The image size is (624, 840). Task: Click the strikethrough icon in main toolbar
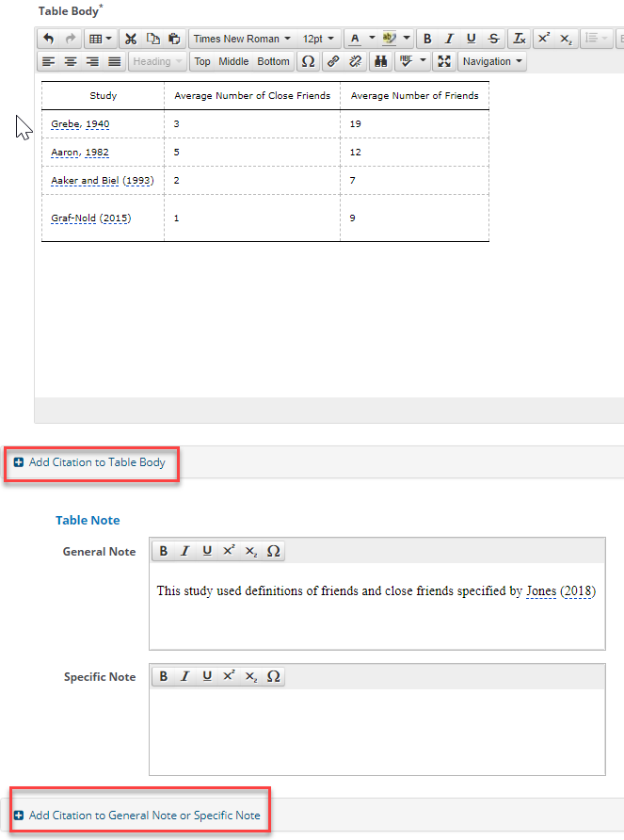point(494,39)
